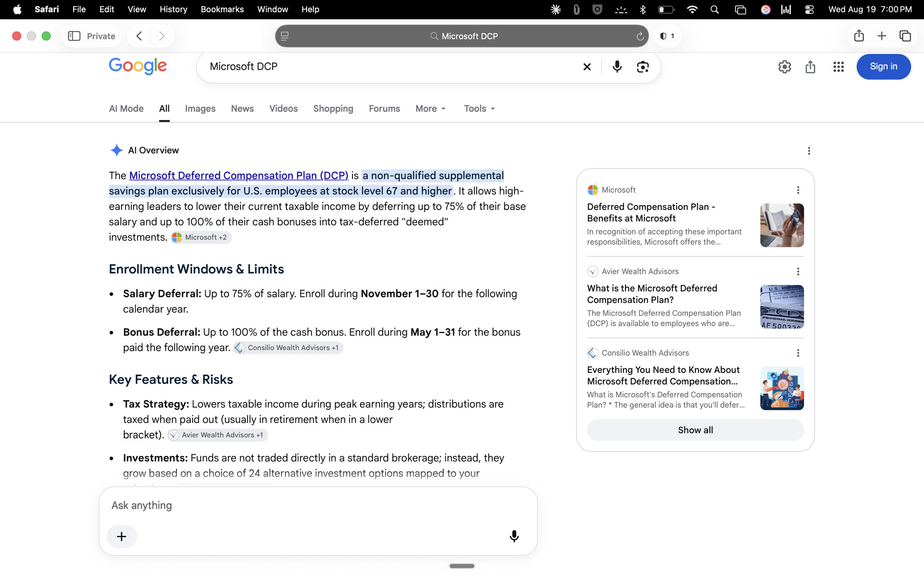Show tab overview in Safari
Image resolution: width=924 pixels, height=577 pixels.
point(905,36)
